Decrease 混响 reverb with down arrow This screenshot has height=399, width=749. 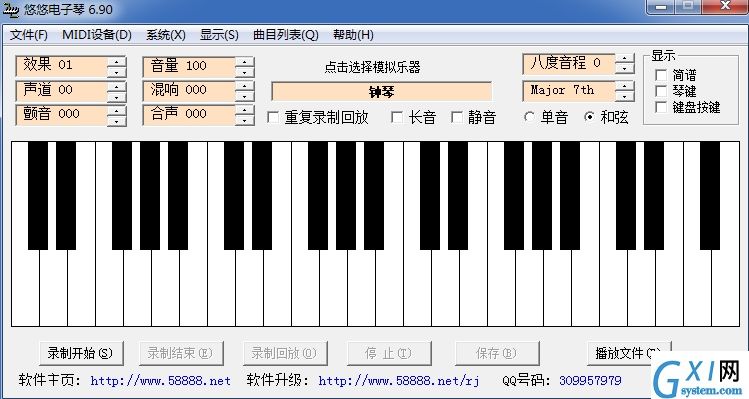pyautogui.click(x=245, y=96)
